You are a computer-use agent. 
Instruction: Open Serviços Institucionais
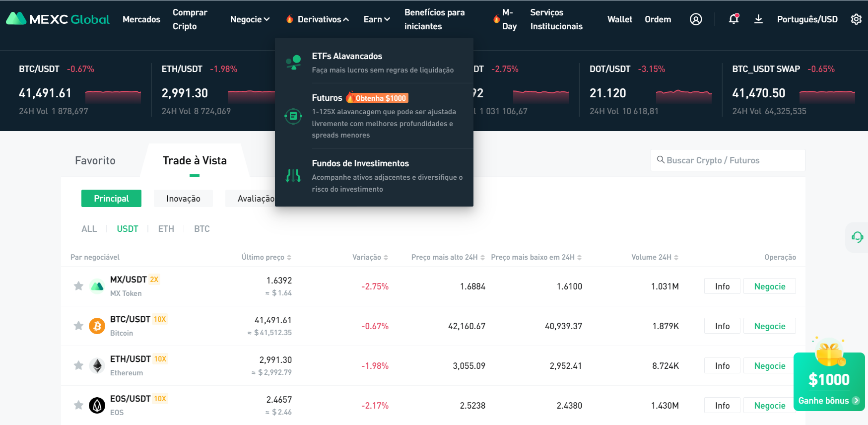pyautogui.click(x=556, y=19)
